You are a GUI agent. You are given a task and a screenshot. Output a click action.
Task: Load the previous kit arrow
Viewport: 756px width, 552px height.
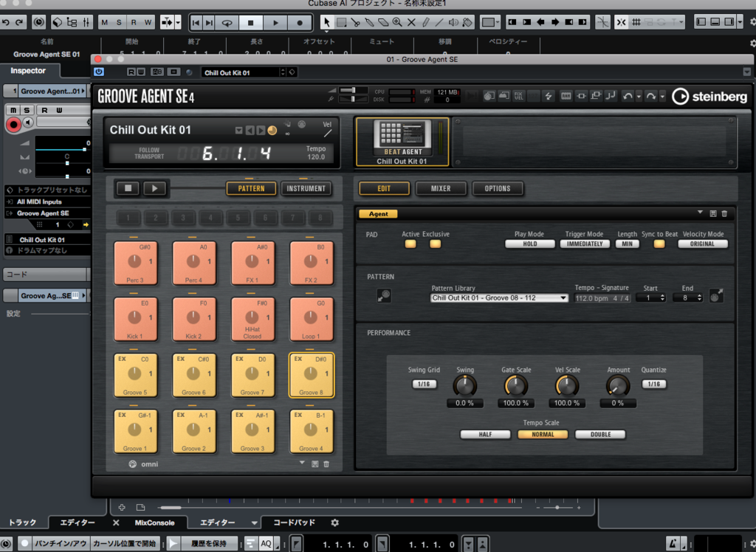250,130
